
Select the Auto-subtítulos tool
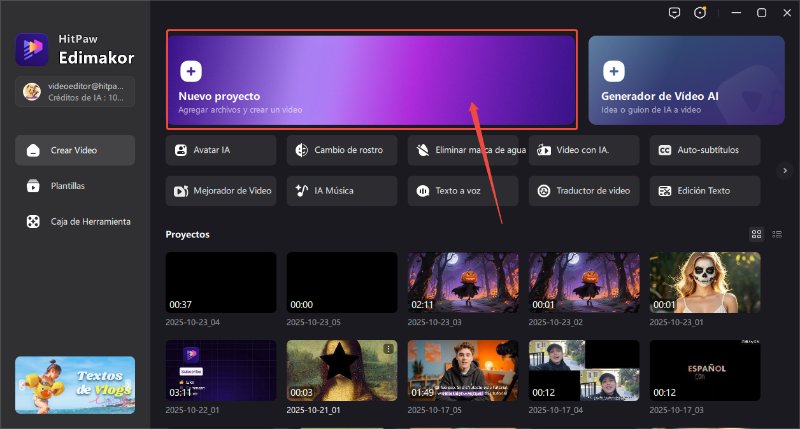704,150
